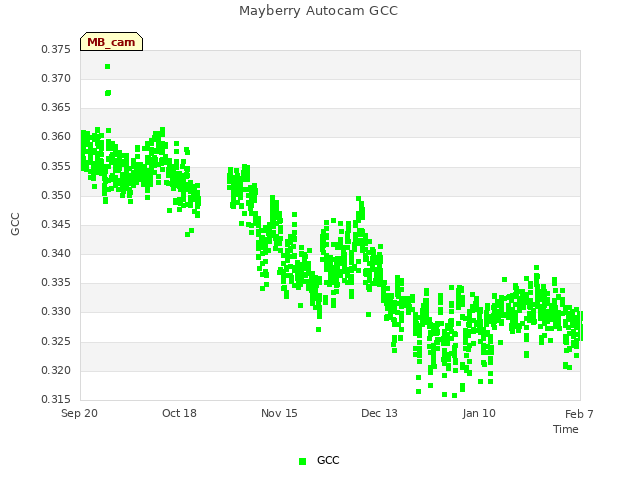Click the 0.360 y-axis value
Viewport: 640px width, 480px height.
coord(56,136)
